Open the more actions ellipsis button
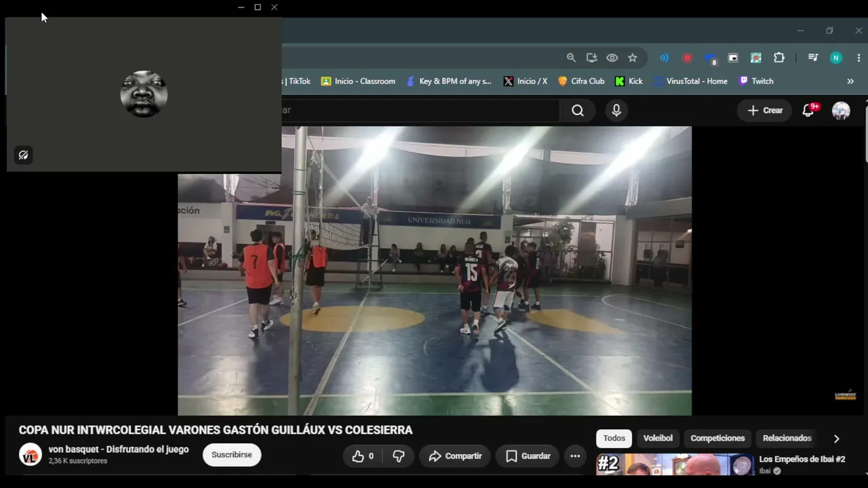This screenshot has height=488, width=868. coord(575,456)
